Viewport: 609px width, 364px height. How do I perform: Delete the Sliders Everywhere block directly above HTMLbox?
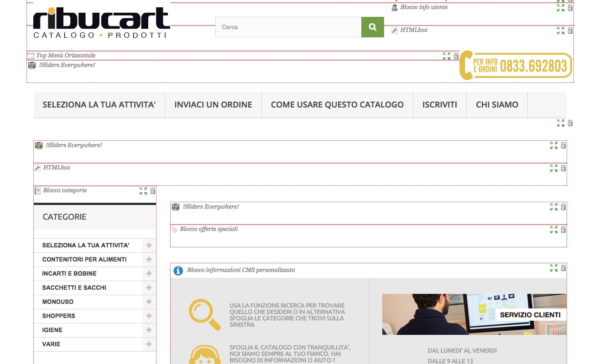[x=563, y=145]
